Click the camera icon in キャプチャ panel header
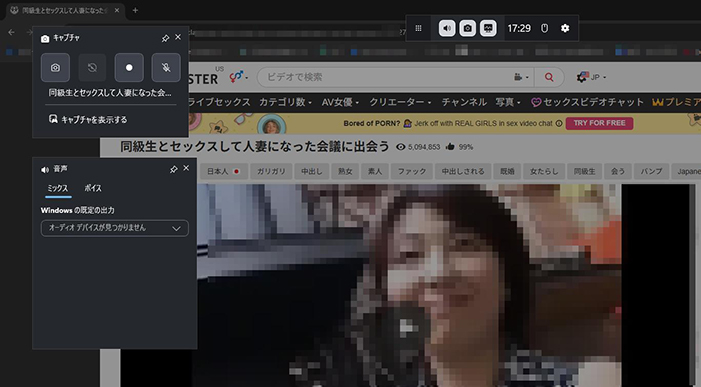This screenshot has height=387, width=701. tap(45, 39)
